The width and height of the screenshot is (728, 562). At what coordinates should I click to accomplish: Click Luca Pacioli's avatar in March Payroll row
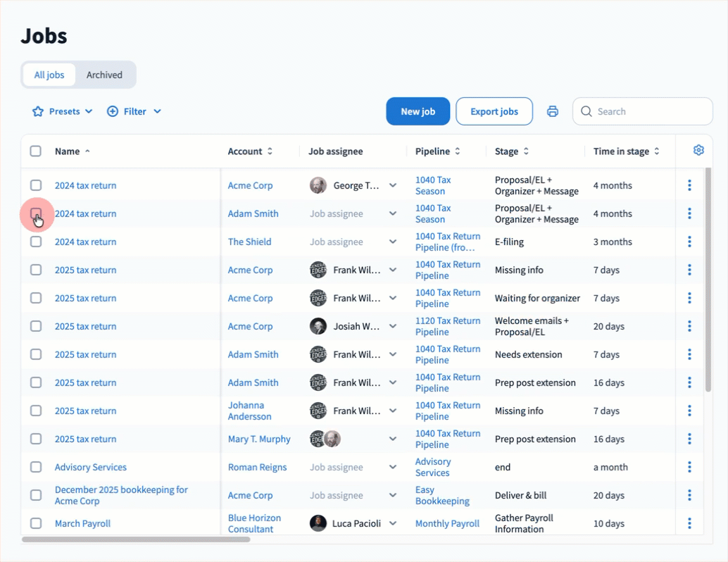[318, 523]
